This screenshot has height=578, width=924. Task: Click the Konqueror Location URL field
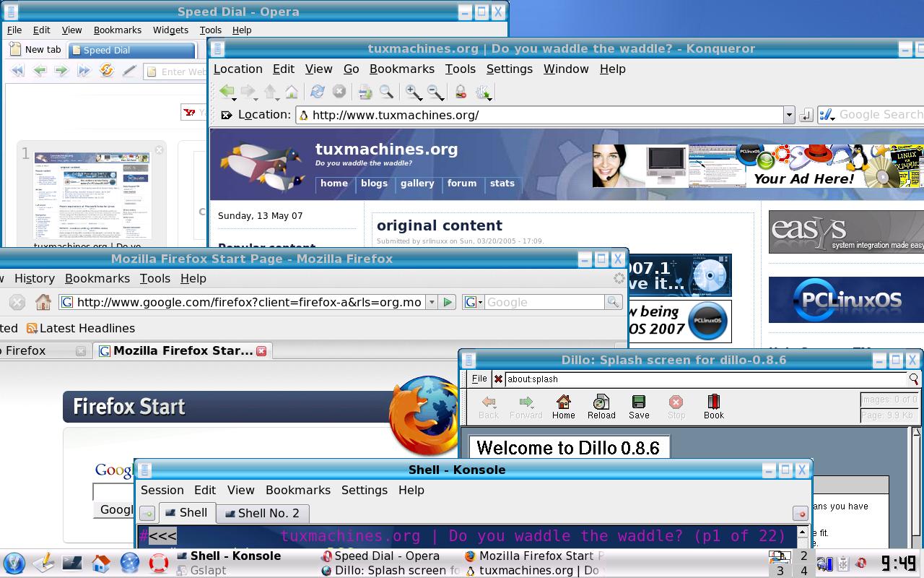click(x=540, y=115)
